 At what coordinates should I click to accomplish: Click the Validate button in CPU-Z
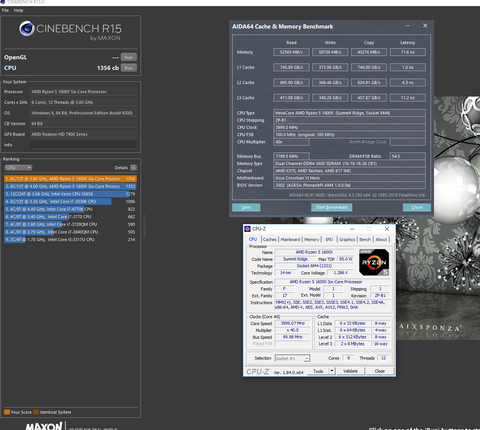tap(350, 371)
